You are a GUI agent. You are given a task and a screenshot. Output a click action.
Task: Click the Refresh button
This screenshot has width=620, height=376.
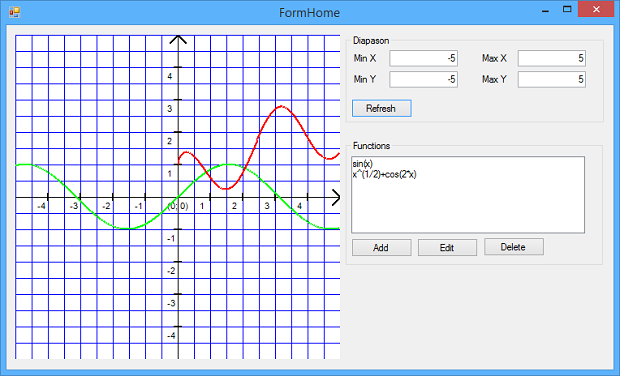pyautogui.click(x=382, y=108)
